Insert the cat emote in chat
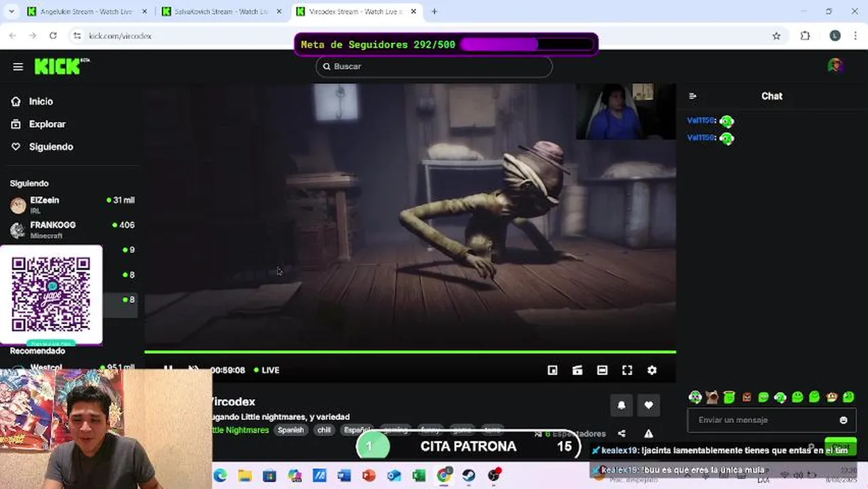868x489 pixels. [x=712, y=397]
